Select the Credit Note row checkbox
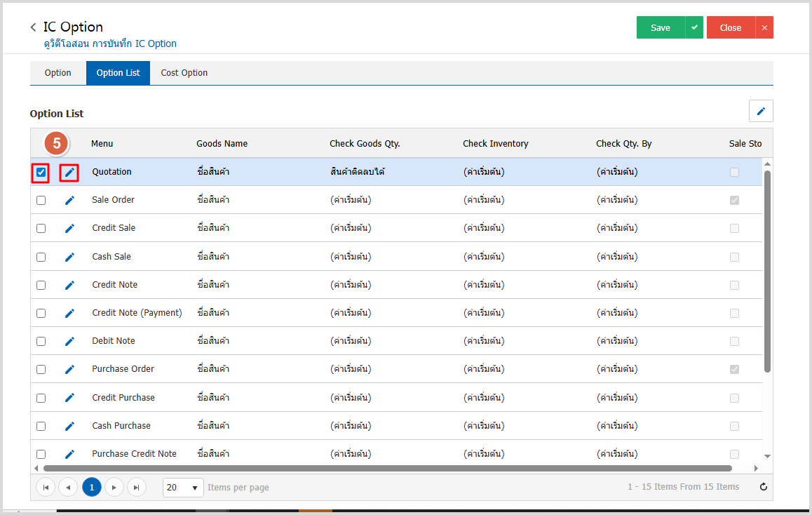Screen dimensions: 812x515 tap(41, 285)
